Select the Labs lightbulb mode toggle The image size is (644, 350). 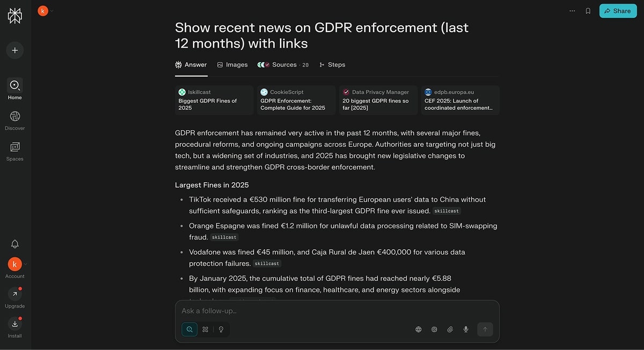click(221, 330)
